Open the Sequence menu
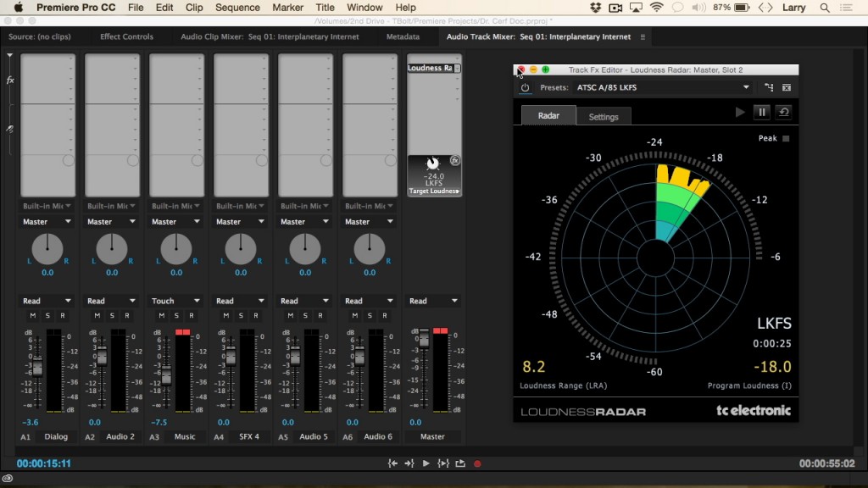This screenshot has width=868, height=488. tap(237, 8)
